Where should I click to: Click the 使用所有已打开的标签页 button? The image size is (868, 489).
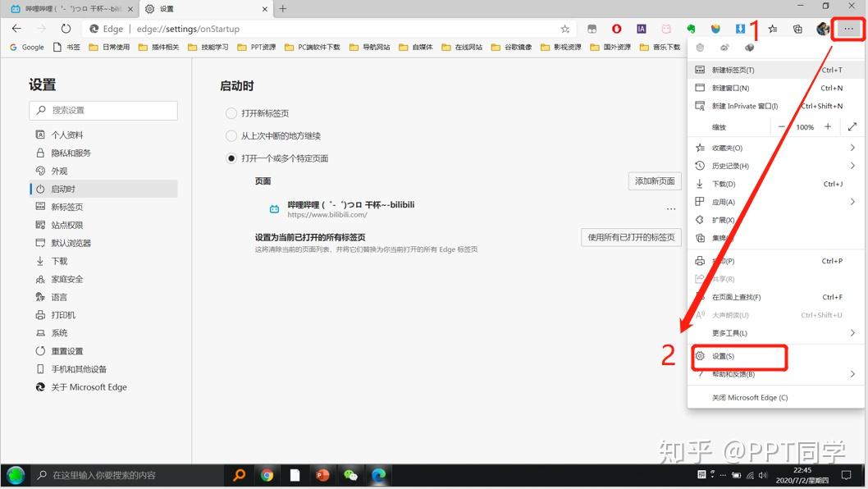coord(631,237)
